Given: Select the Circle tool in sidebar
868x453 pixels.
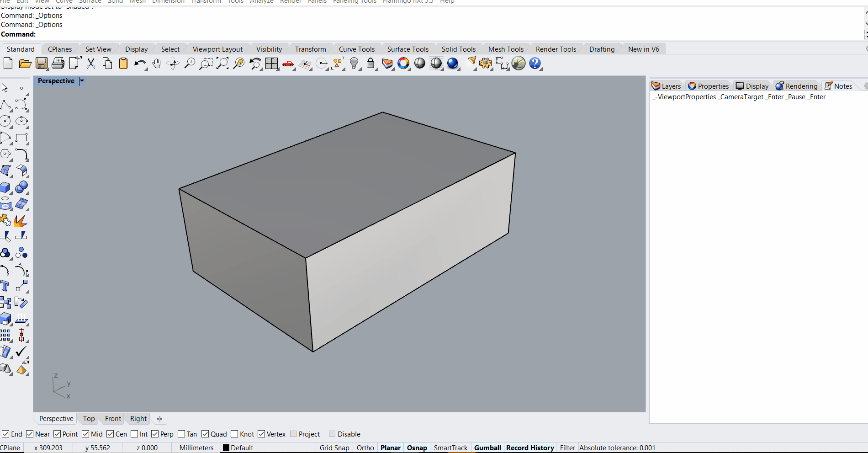Looking at the screenshot, I should pos(5,121).
